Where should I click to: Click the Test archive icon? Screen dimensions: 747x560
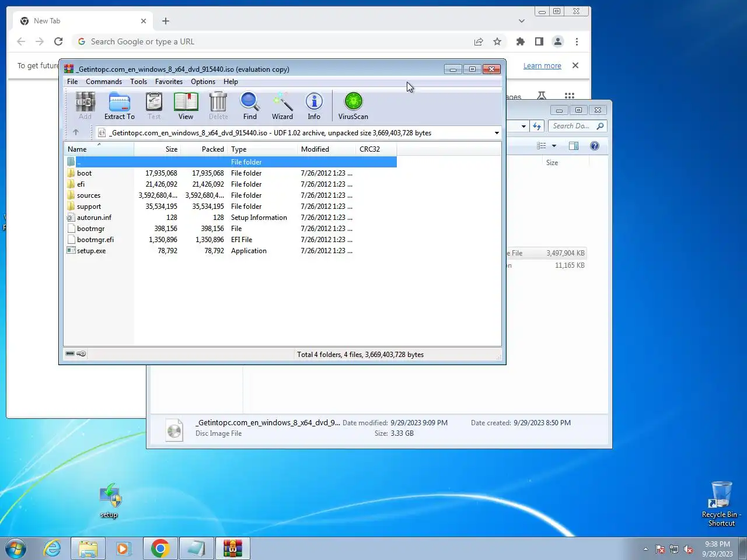pyautogui.click(x=154, y=106)
